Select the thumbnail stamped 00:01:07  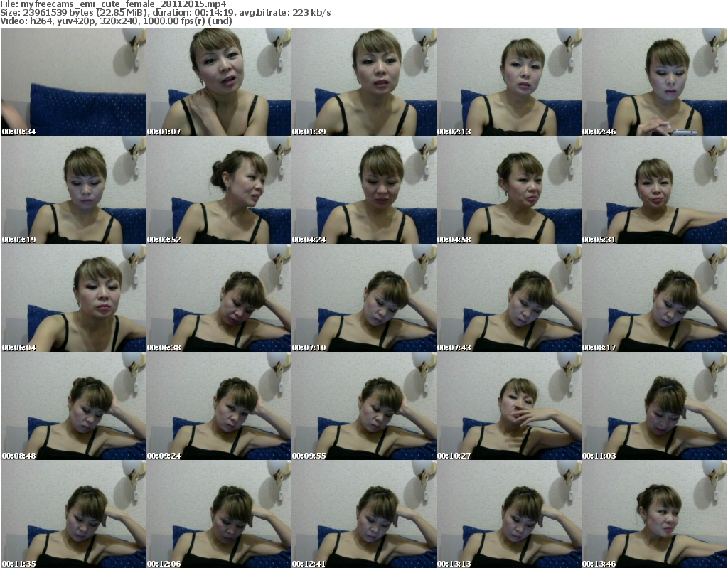pos(219,82)
